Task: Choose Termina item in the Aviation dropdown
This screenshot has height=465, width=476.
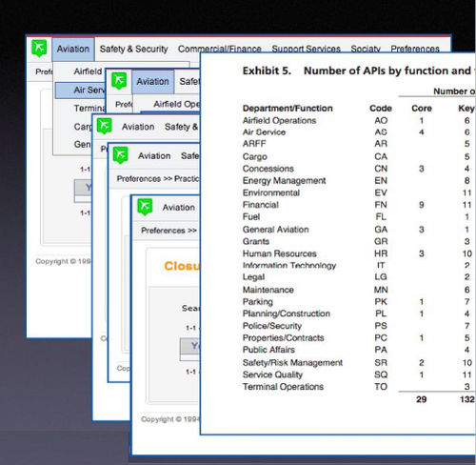Action: tap(89, 109)
